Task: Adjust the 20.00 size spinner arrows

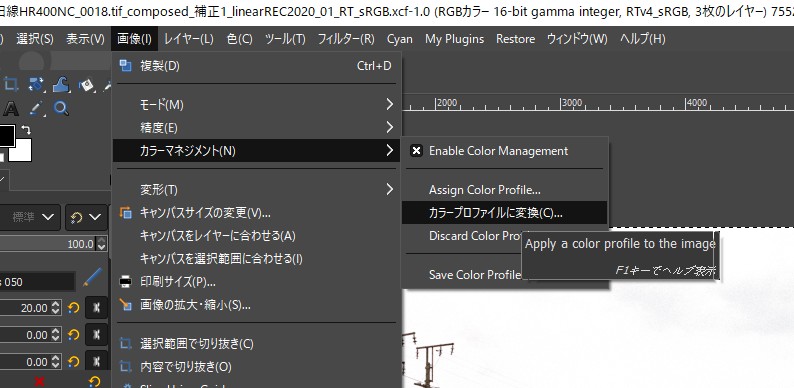Action: 56,307
